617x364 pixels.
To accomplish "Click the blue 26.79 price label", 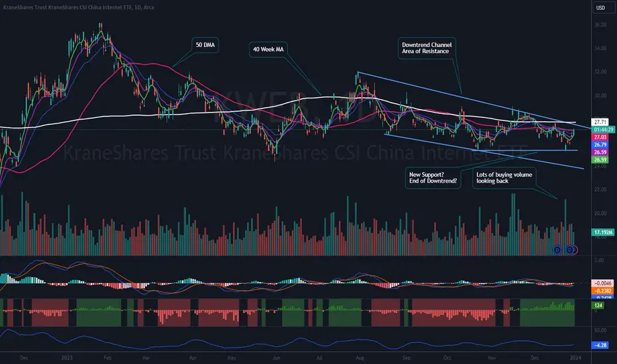I will tap(600, 145).
